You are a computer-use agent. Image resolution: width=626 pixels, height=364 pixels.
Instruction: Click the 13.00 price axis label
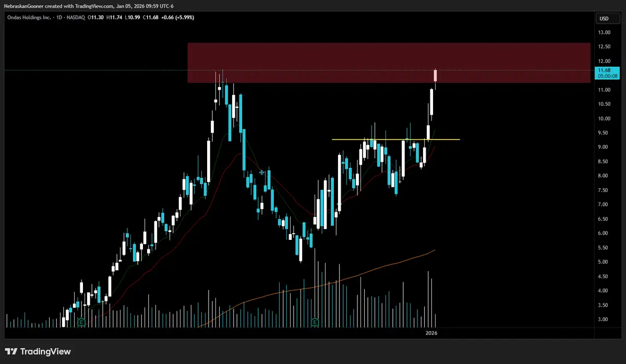[604, 32]
